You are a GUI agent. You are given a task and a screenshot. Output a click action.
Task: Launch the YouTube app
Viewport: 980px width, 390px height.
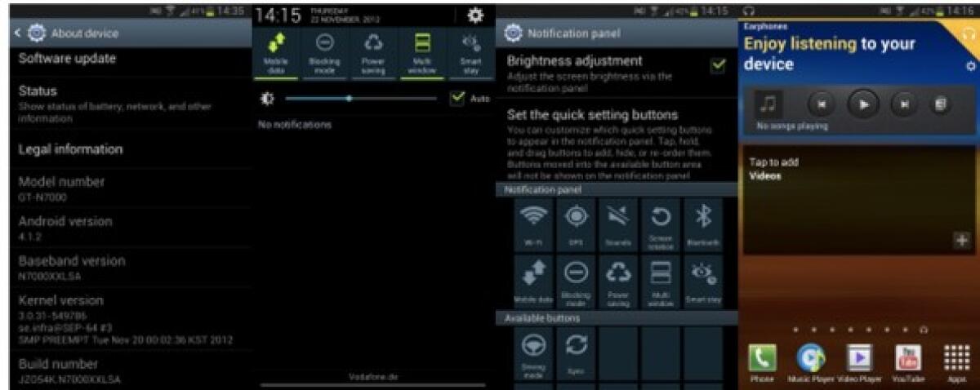(x=908, y=362)
